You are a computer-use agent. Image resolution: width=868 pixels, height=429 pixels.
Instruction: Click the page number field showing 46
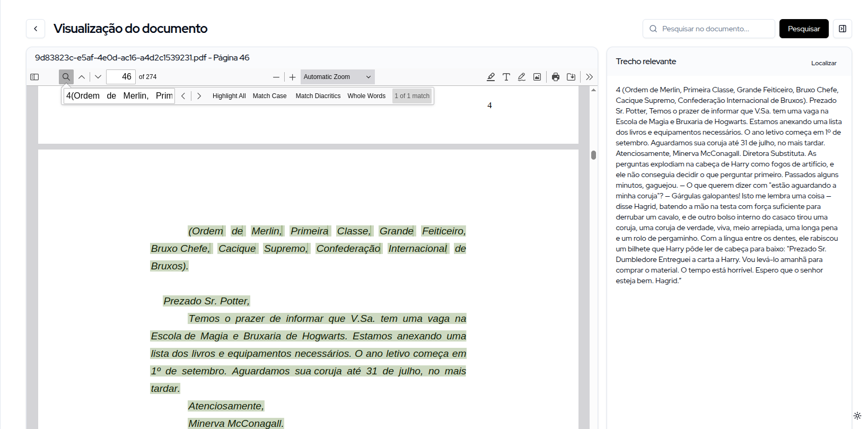pyautogui.click(x=121, y=77)
